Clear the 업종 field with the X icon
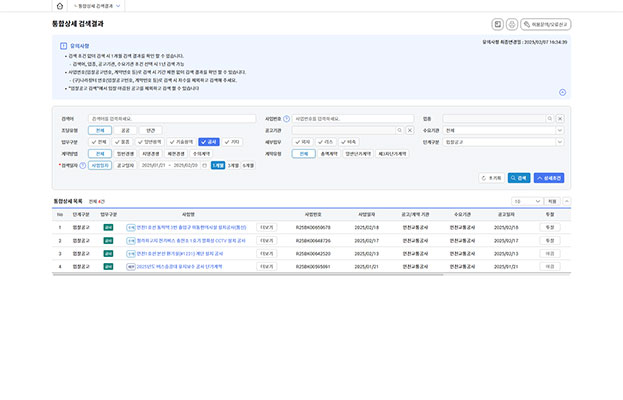This screenshot has height=400, width=623. (x=560, y=119)
